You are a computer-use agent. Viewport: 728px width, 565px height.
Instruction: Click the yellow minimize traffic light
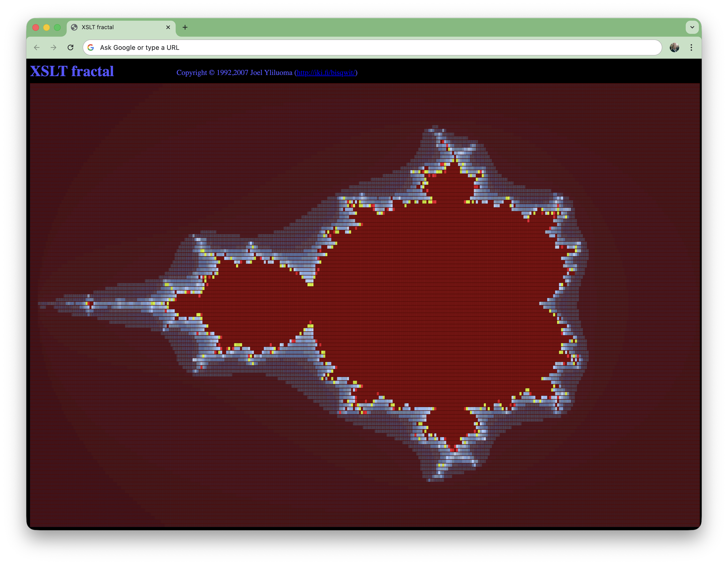47,27
